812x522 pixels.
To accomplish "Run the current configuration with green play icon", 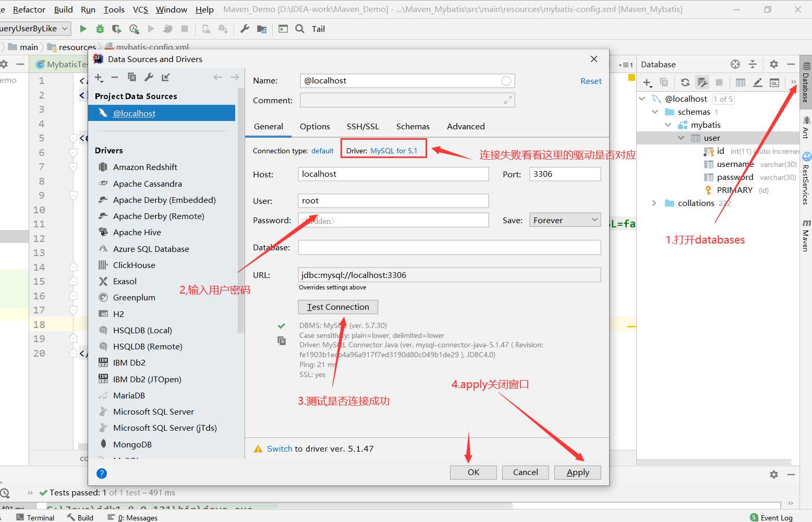I will pyautogui.click(x=83, y=29).
